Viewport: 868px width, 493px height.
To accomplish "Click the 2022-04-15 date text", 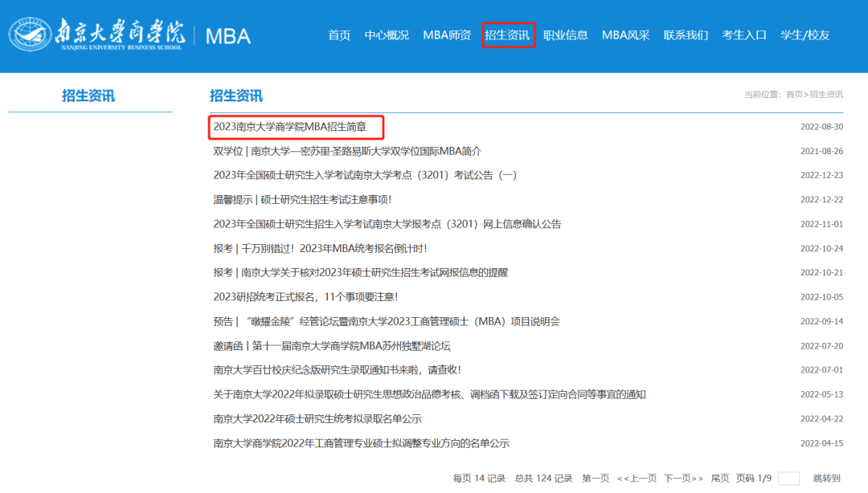I will (x=821, y=443).
